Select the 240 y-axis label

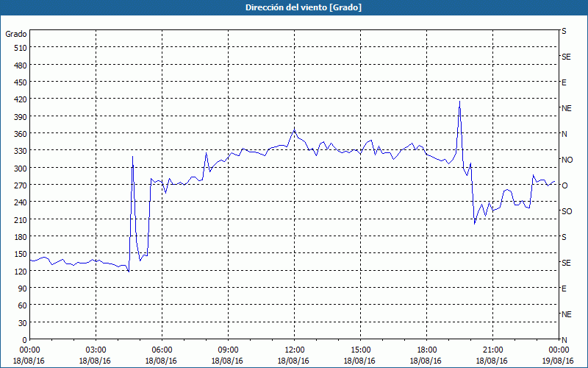21,202
